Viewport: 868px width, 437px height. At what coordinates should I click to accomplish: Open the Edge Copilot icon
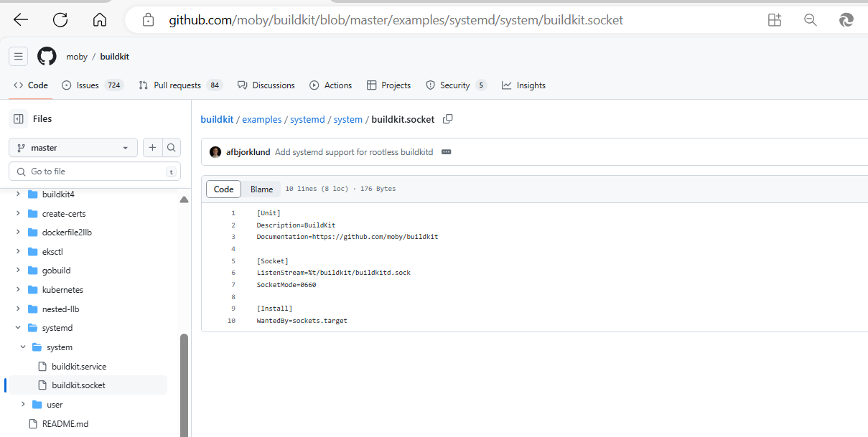pos(846,20)
